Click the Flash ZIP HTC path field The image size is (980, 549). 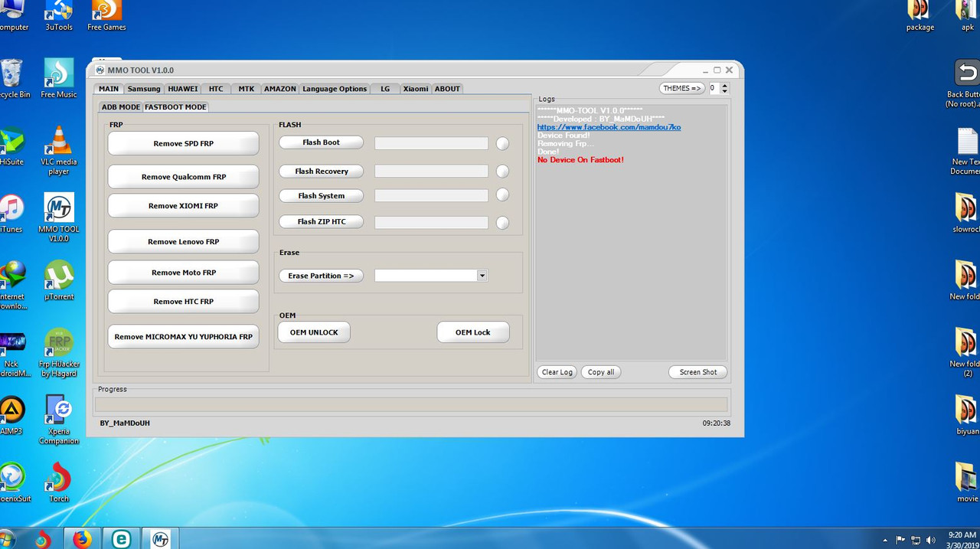(431, 223)
